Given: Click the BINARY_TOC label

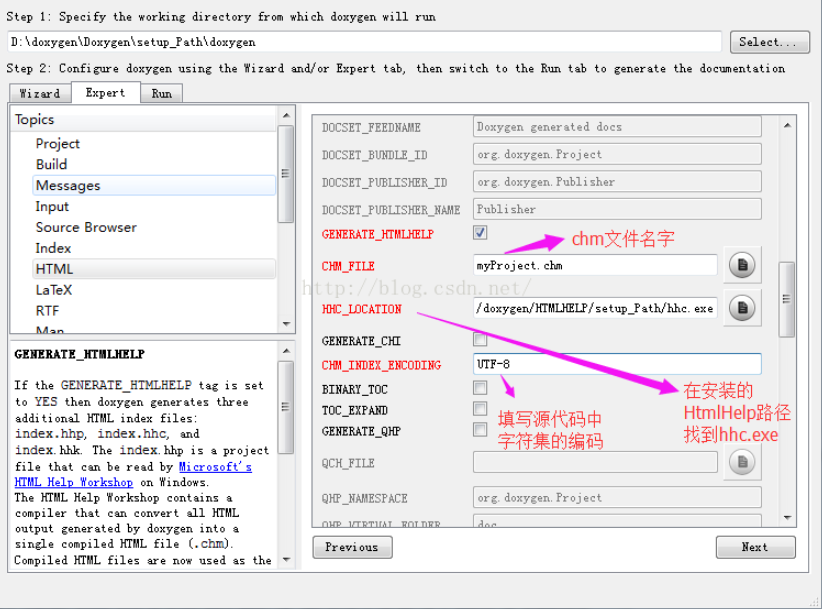Looking at the screenshot, I should pos(354,389).
